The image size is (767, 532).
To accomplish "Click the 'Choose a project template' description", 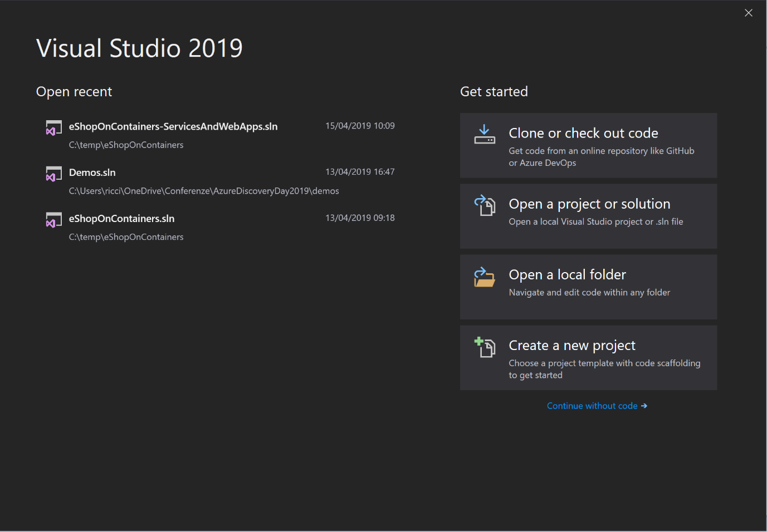I will [x=604, y=369].
